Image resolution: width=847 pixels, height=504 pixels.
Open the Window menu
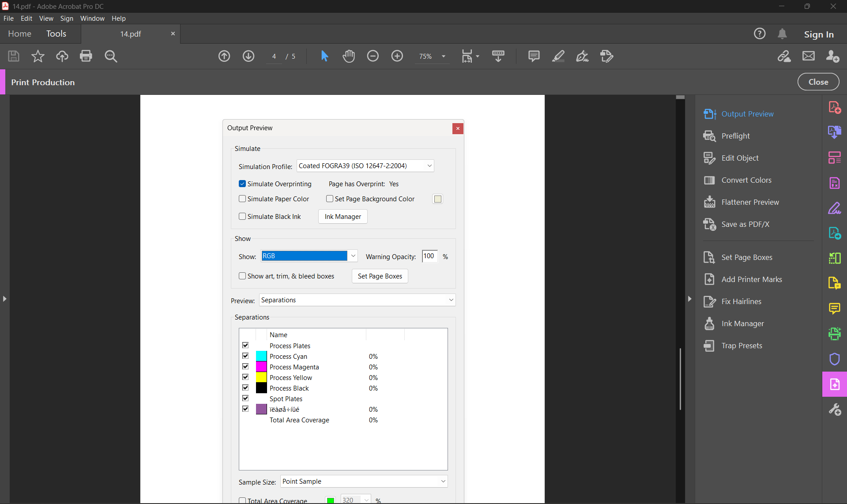pos(92,19)
